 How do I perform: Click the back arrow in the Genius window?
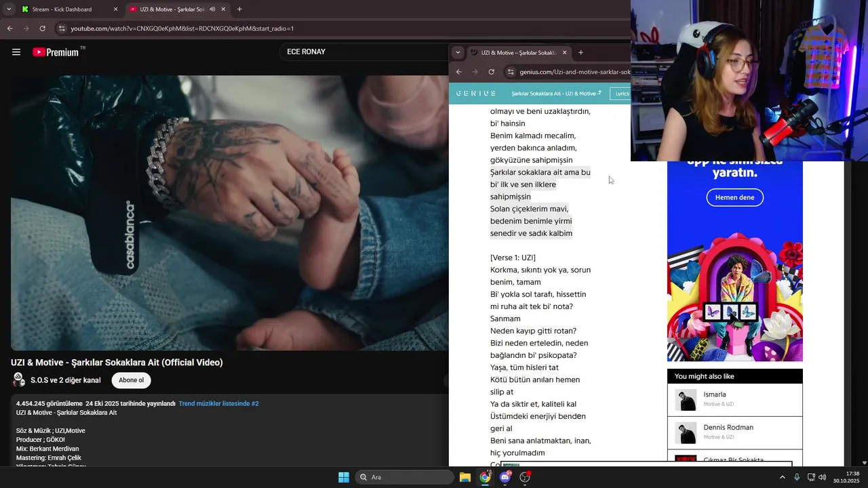459,72
